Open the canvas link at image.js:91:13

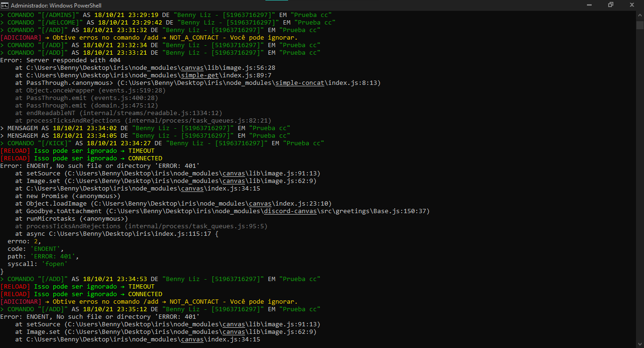[233, 173]
